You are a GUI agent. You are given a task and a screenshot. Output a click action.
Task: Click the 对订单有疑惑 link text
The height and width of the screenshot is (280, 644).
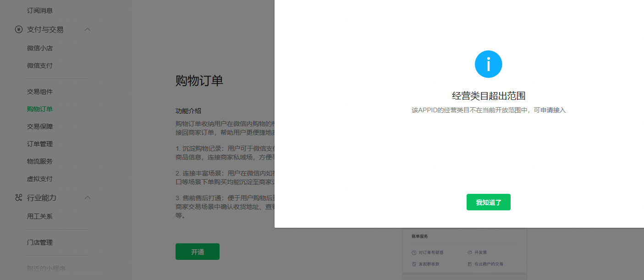point(431,253)
